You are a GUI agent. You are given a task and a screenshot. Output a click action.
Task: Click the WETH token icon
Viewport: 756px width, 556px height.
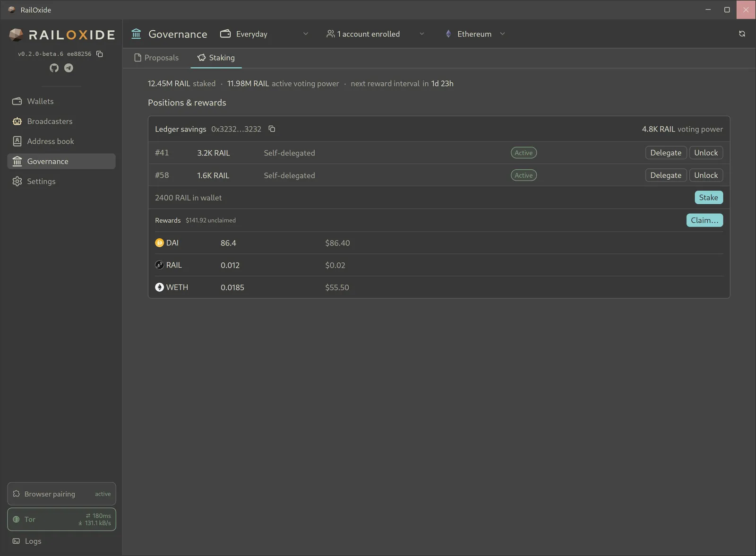159,287
